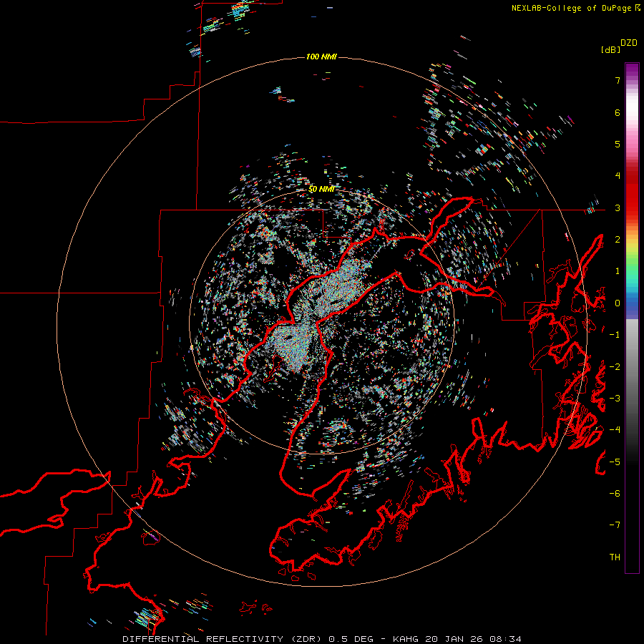The height and width of the screenshot is (644, 644).
Task: Click the DZD product label above the color scale
Action: tap(629, 43)
